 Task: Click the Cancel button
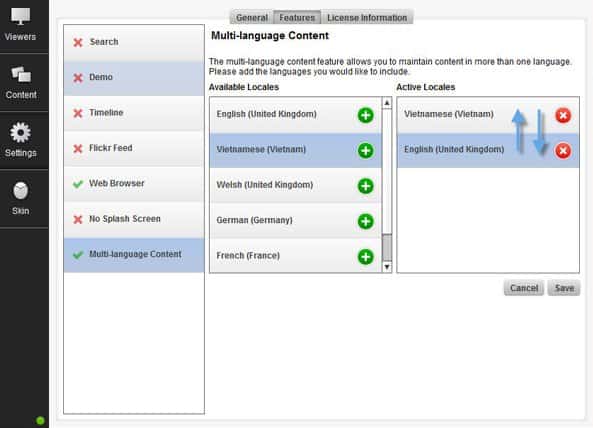(x=524, y=288)
